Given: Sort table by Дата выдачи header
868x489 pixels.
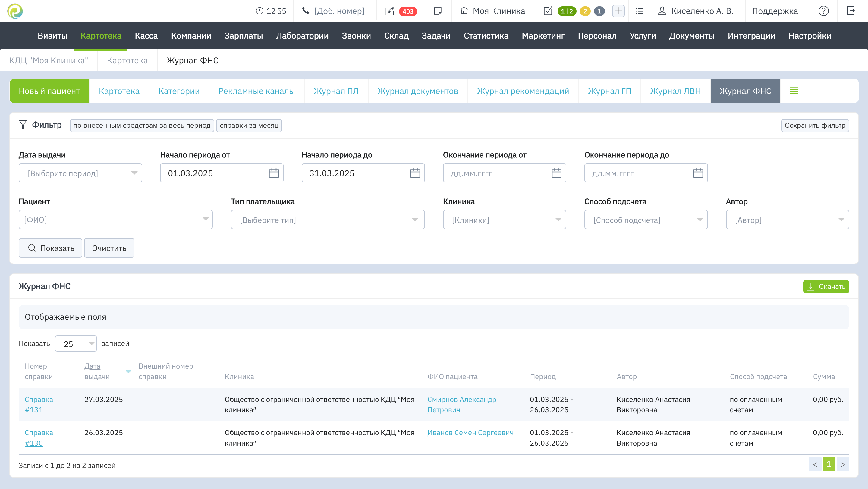Looking at the screenshot, I should click(x=97, y=371).
